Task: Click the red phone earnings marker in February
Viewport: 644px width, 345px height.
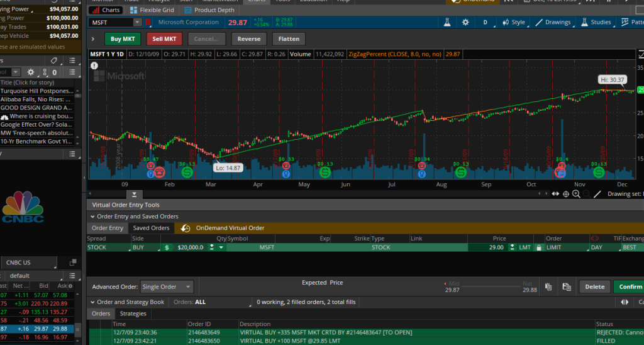Action: click(159, 172)
